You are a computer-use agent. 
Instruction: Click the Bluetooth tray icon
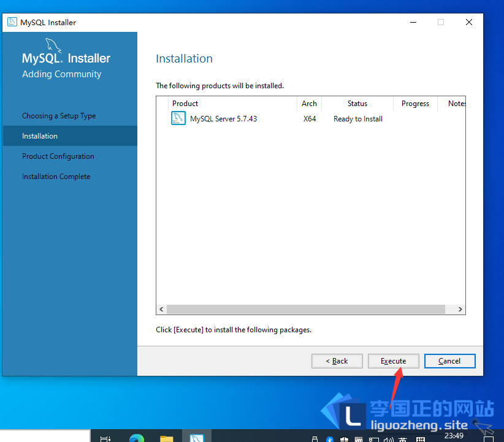coord(329,439)
